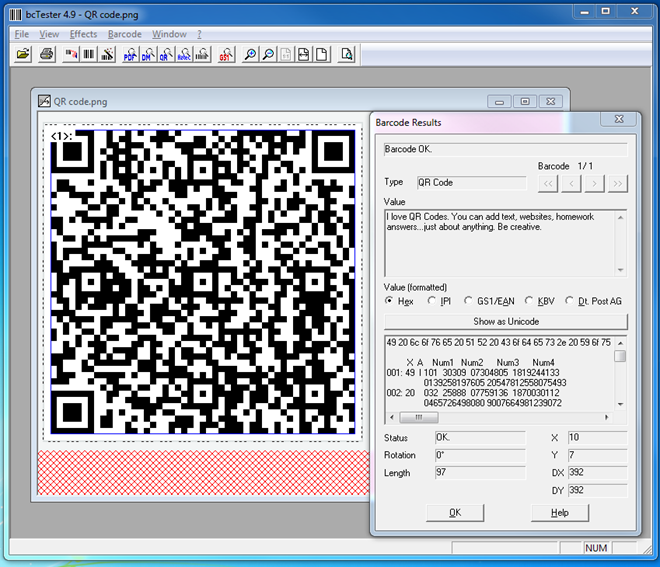Click hex output scroll down arrow
Viewport: 660px width, 567px height.
coord(620,405)
